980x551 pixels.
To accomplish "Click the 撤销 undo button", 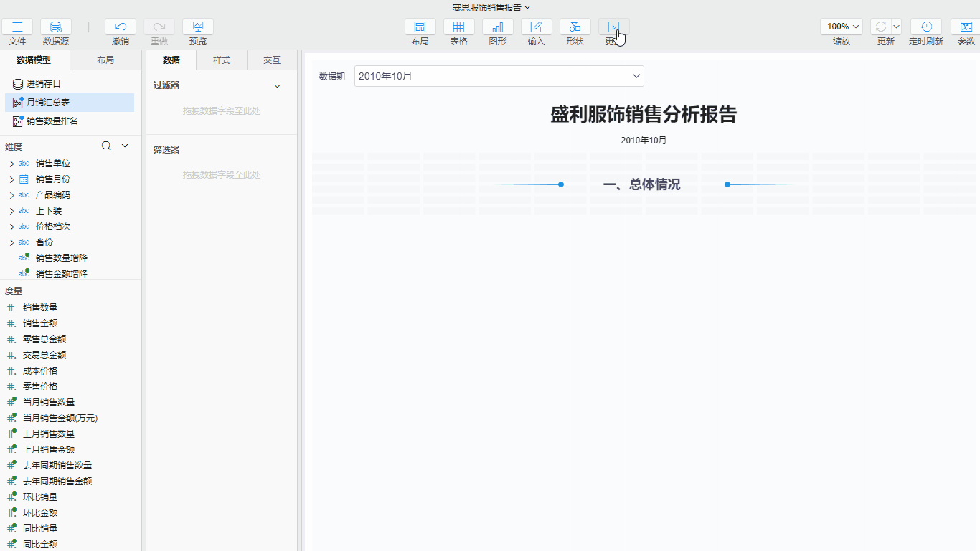I will 120,27.
